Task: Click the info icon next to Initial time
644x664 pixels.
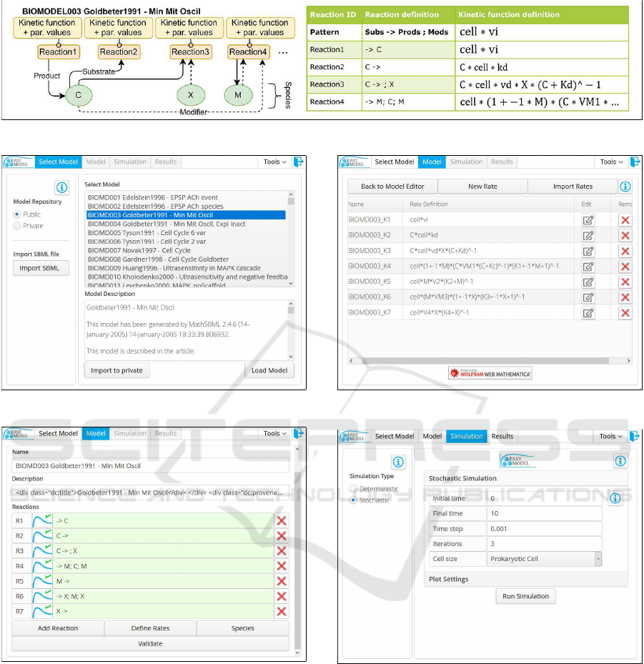Action: click(x=615, y=498)
